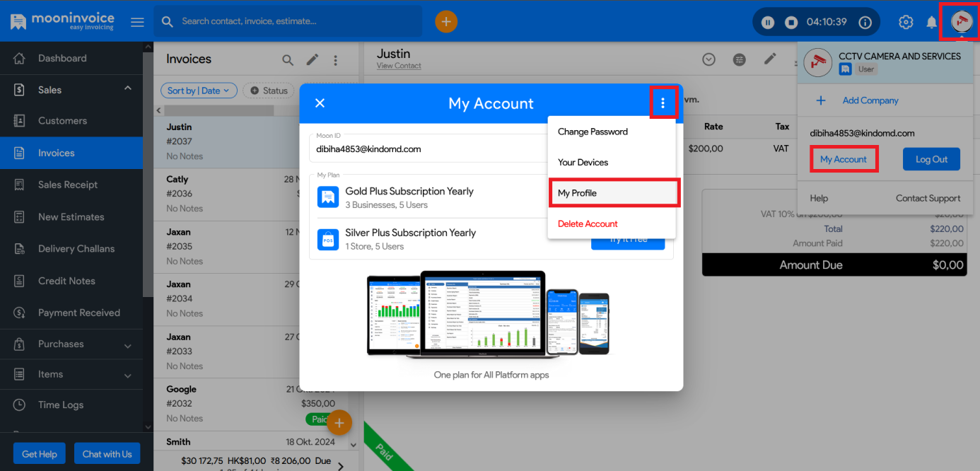Choose Change Password from the menu
The image size is (980, 471).
612,132
